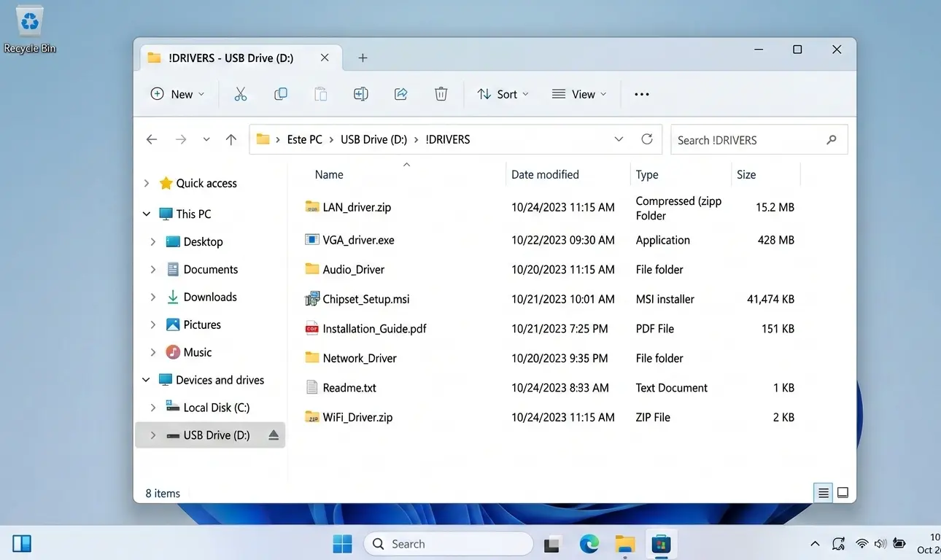Click the Copy icon in toolbar
The height and width of the screenshot is (560, 941).
[x=280, y=94]
